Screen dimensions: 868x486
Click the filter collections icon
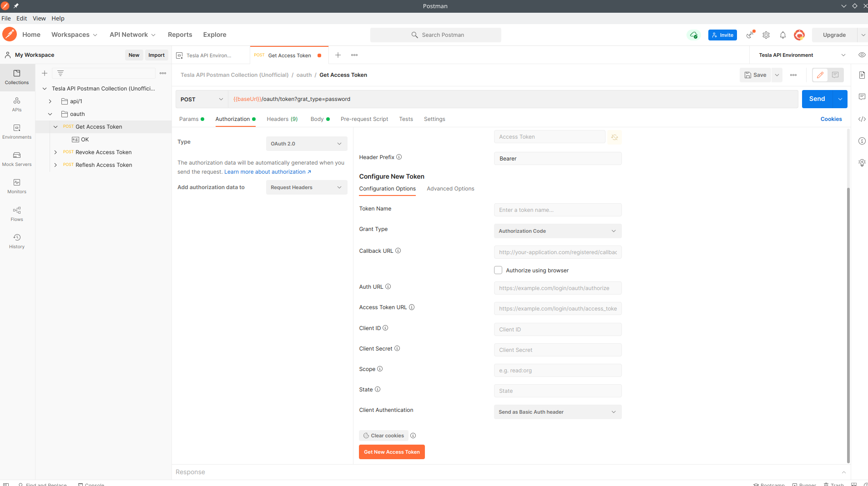click(x=61, y=73)
